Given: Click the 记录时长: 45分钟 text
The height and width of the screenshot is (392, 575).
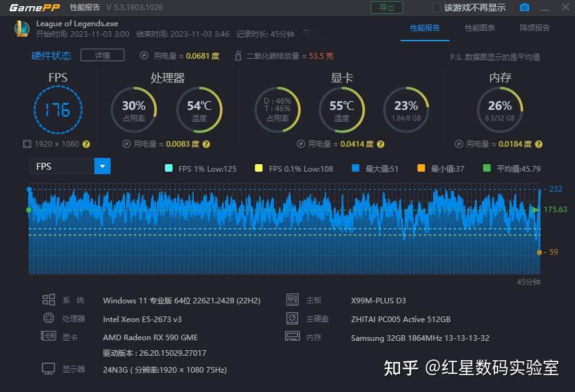Looking at the screenshot, I should pyautogui.click(x=265, y=34).
